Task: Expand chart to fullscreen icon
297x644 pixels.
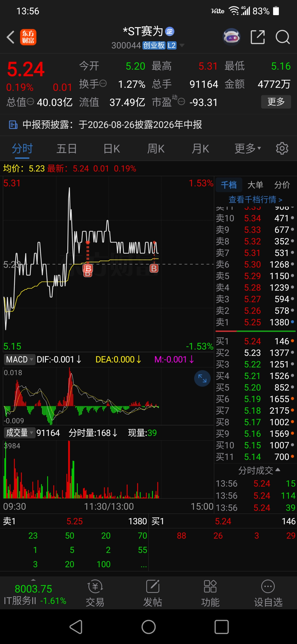Action: tap(202, 378)
